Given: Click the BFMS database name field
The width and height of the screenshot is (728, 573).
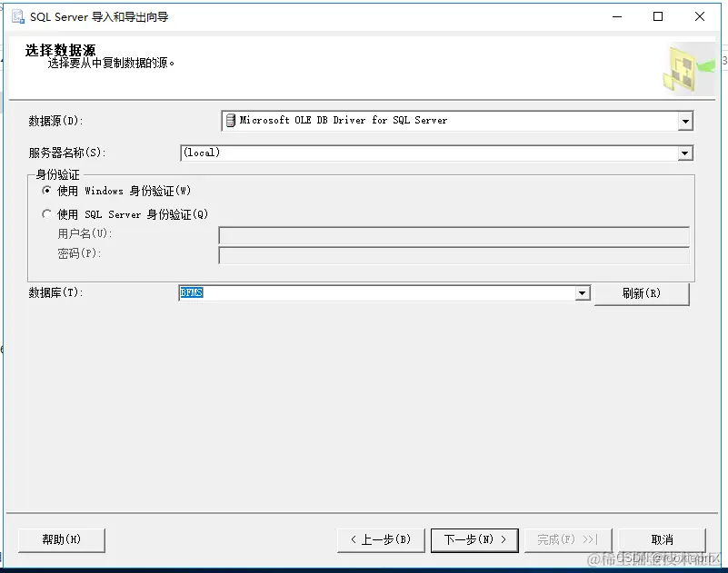Looking at the screenshot, I should (x=384, y=293).
